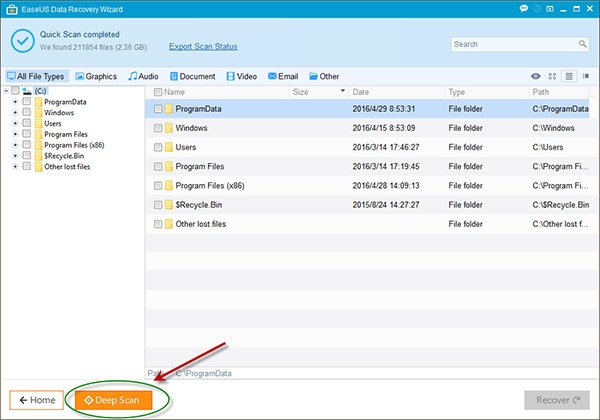Image resolution: width=600 pixels, height=420 pixels.
Task: Tick the Users folder checkbox in list
Action: point(158,147)
